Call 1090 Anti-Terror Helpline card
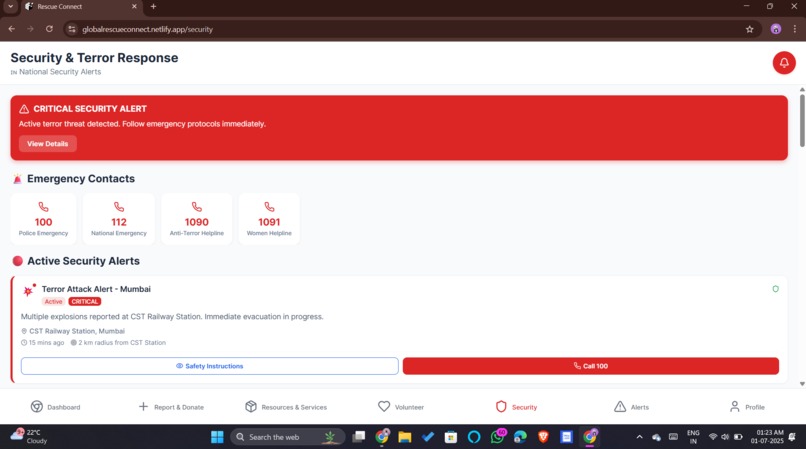This screenshot has width=806, height=449. coord(196,219)
